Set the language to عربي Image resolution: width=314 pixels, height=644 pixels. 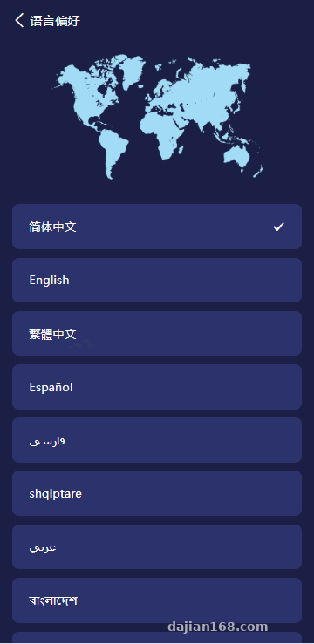[157, 547]
